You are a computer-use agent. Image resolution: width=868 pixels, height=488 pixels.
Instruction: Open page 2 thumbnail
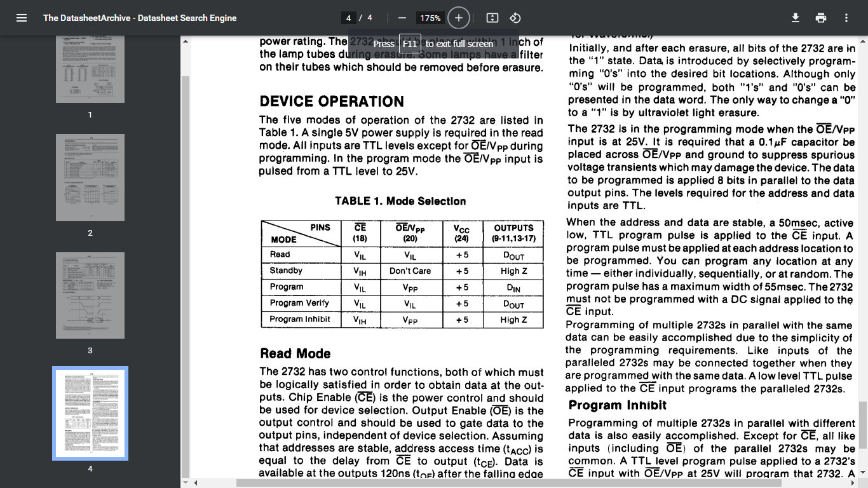click(x=90, y=177)
